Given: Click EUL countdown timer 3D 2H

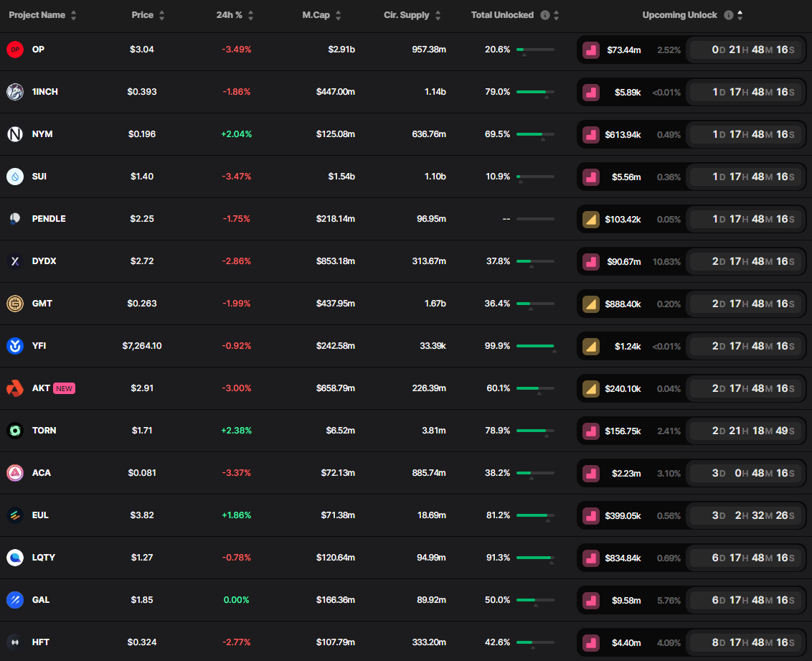Looking at the screenshot, I should pos(746,515).
